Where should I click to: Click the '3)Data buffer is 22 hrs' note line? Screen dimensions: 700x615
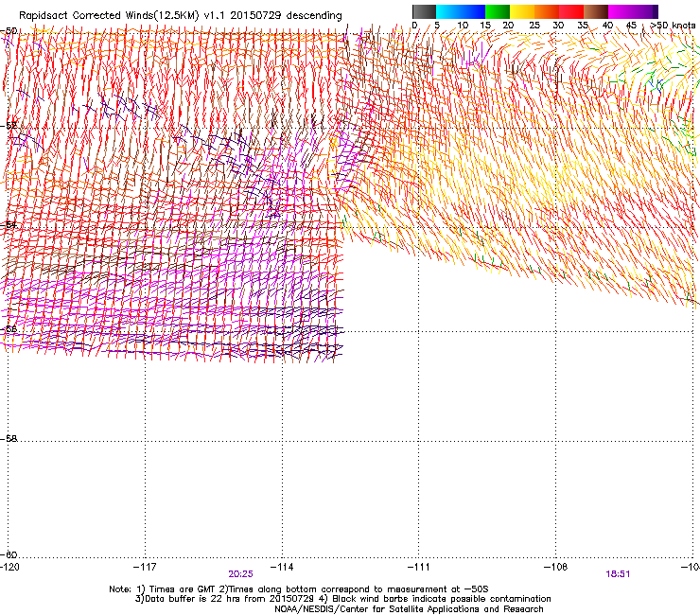point(342,599)
